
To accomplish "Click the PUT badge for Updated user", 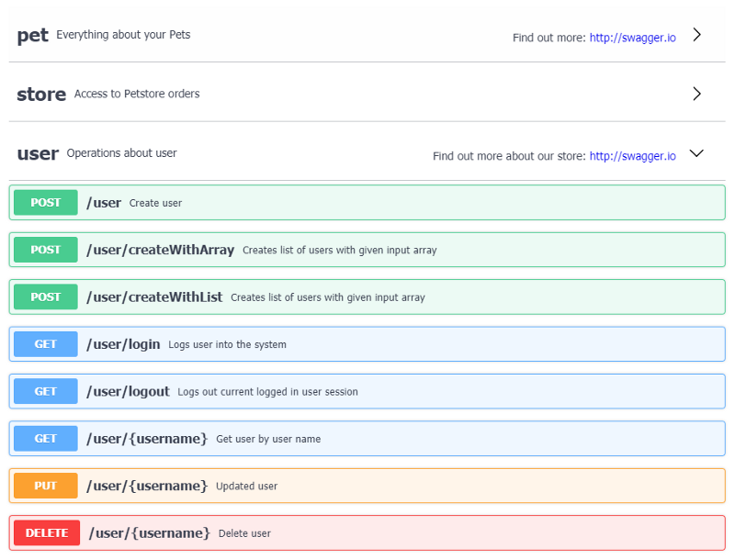I will tap(46, 486).
